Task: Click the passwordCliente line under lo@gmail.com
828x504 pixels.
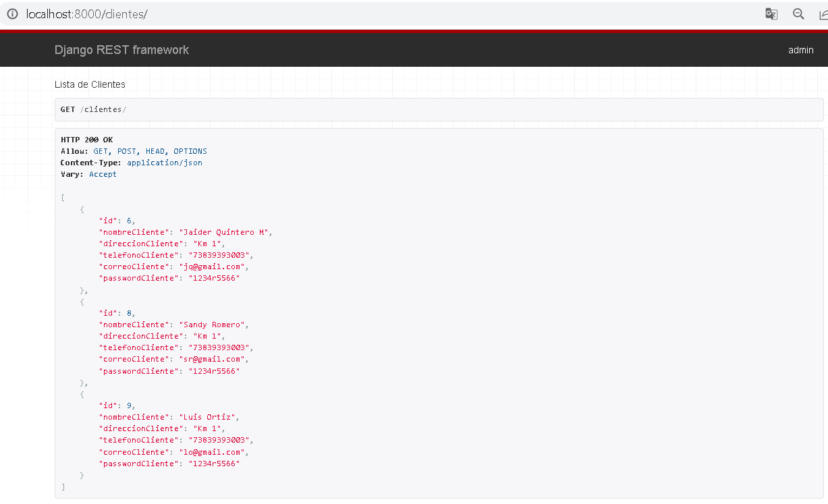Action: pos(169,464)
